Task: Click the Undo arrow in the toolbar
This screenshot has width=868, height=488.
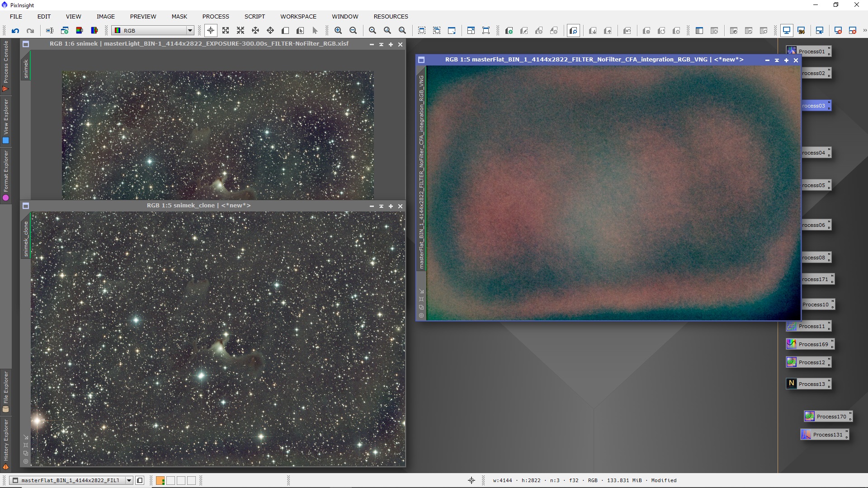Action: [15, 31]
